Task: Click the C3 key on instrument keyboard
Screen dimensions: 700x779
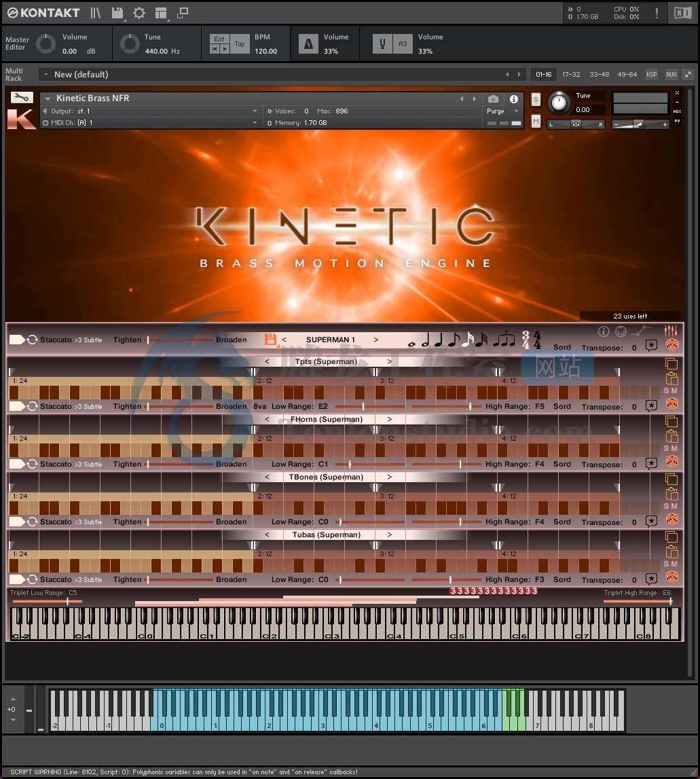Action: pos(329,631)
